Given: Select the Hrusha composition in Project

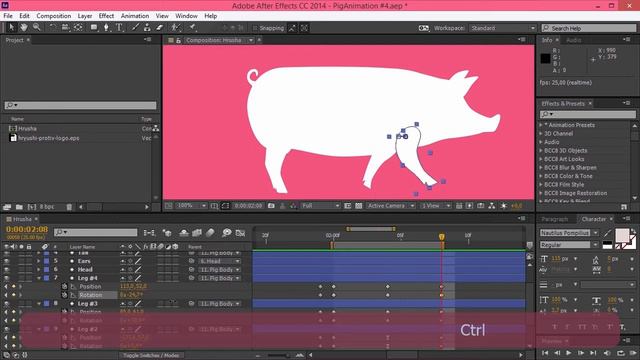Looking at the screenshot, I should coord(27,129).
